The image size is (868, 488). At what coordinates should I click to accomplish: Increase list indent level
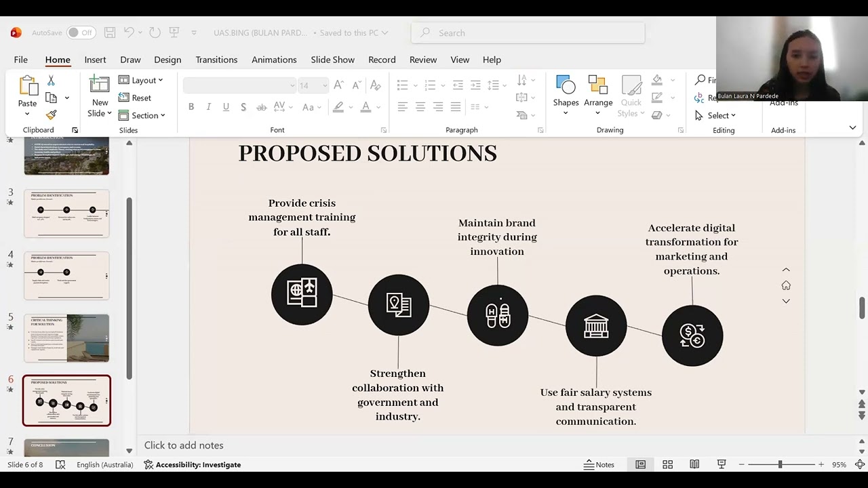[475, 85]
